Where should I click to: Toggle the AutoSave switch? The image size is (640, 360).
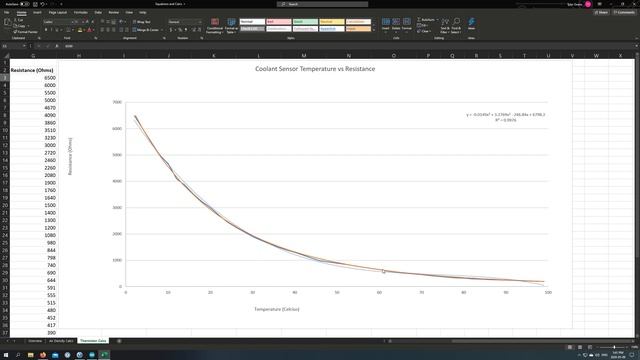pos(24,4)
